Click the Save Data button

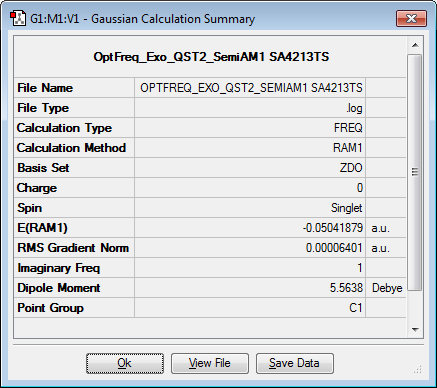pos(295,363)
